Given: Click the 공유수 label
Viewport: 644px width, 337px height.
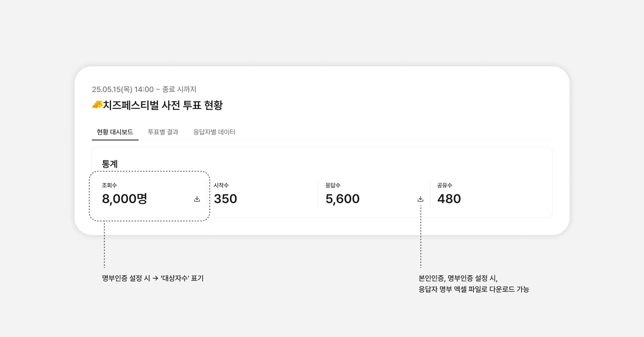Looking at the screenshot, I should click(x=445, y=185).
